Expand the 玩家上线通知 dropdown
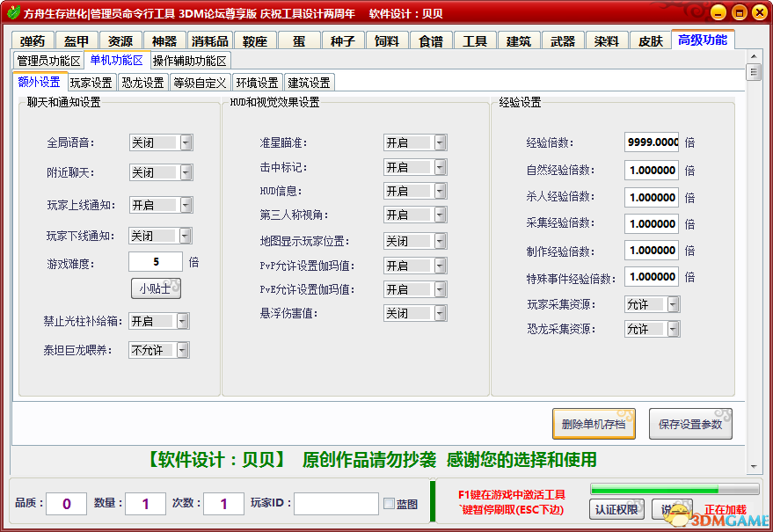The width and height of the screenshot is (773, 532). [186, 205]
